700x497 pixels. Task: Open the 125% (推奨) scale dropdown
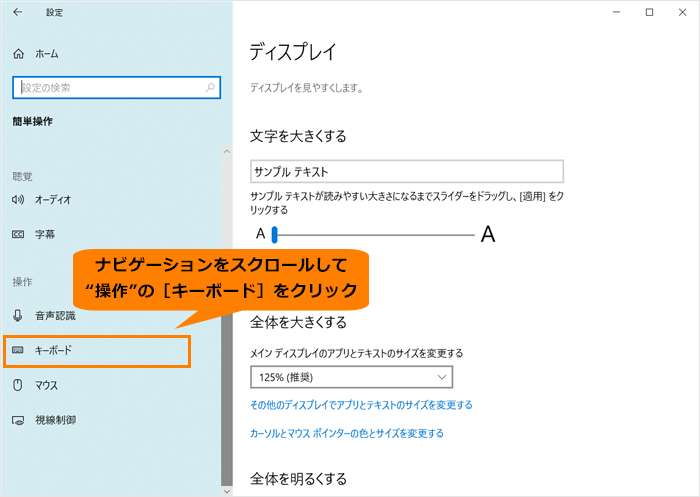[352, 377]
